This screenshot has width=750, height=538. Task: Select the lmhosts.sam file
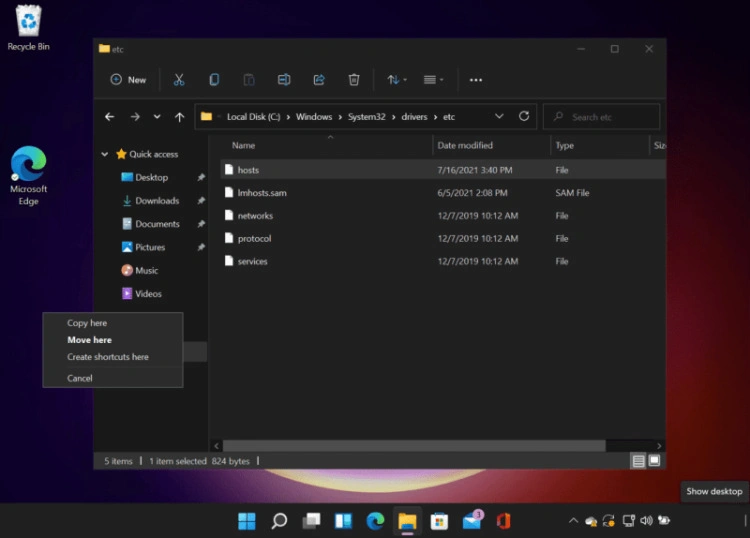(x=443, y=193)
